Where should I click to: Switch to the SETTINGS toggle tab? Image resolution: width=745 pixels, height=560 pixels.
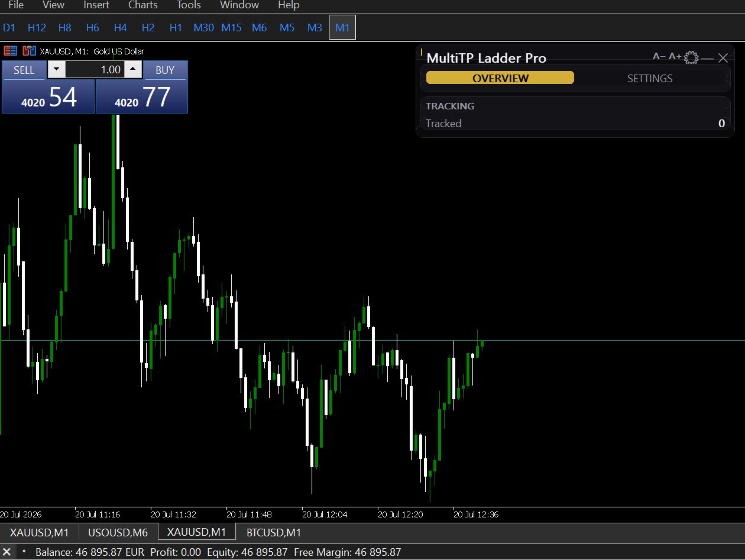click(650, 78)
